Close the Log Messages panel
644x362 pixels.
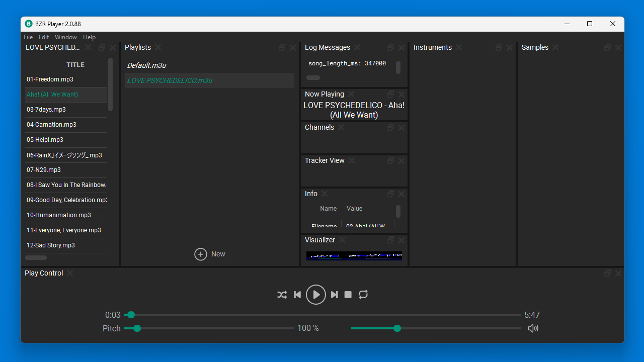coord(401,48)
